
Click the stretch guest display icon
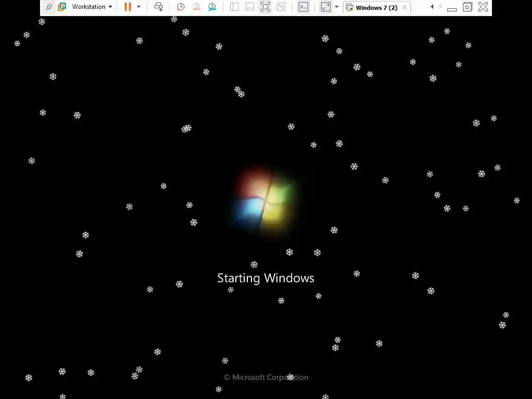point(326,7)
